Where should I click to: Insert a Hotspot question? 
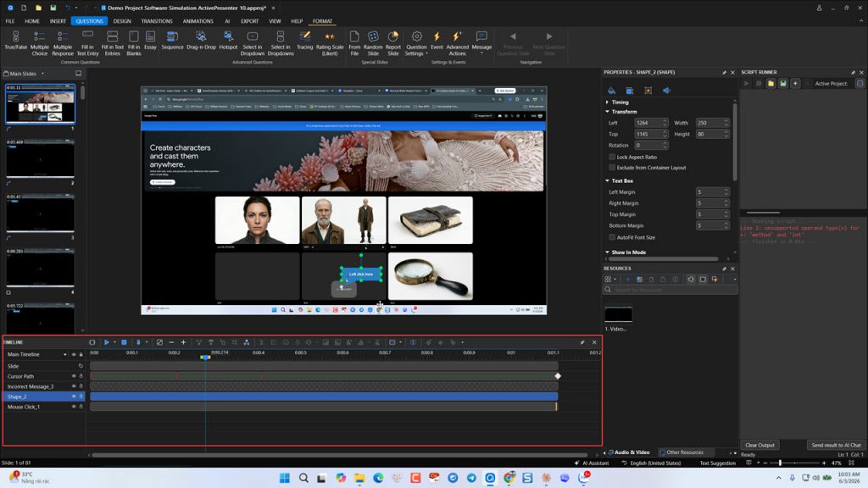228,42
